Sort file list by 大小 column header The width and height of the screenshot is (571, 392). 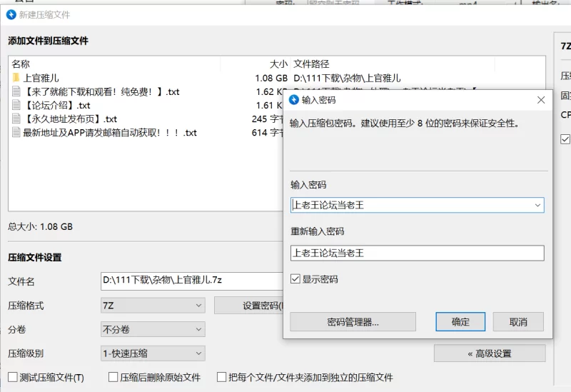click(x=278, y=64)
